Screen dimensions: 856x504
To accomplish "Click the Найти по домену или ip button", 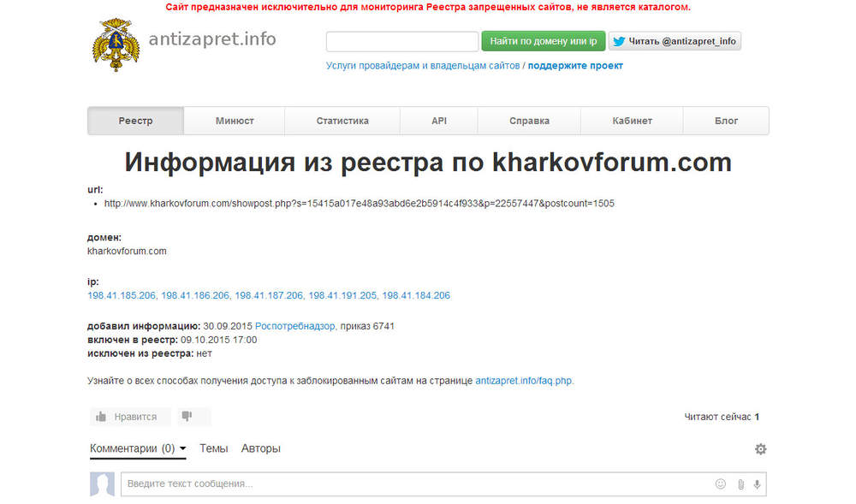I will point(544,41).
